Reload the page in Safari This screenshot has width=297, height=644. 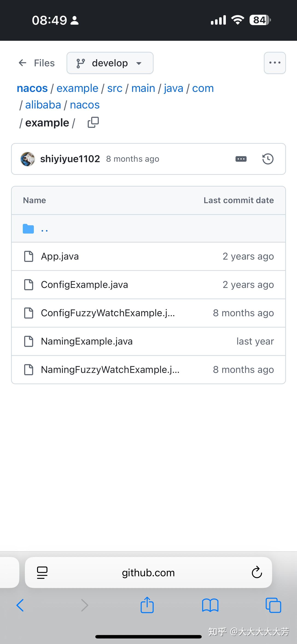click(x=256, y=572)
